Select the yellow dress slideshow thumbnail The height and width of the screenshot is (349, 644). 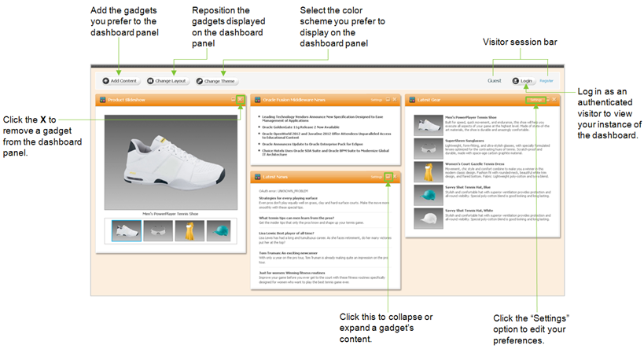(190, 231)
